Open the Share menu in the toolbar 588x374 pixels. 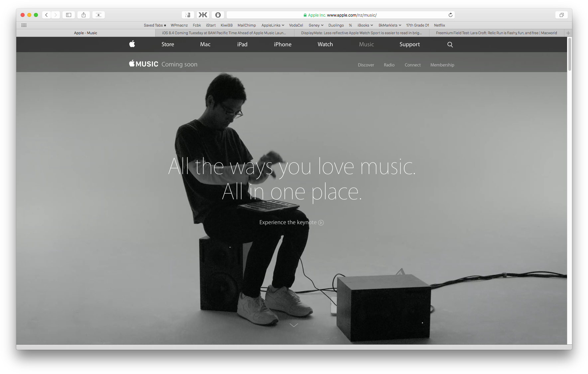tap(84, 15)
